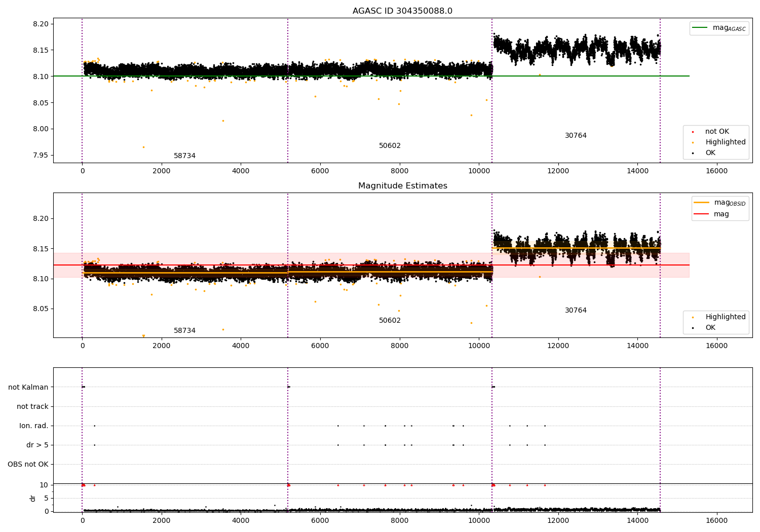Click the 10000 x-tick under the bottom plot
Viewport: 760px width, 532px height.
(x=479, y=521)
